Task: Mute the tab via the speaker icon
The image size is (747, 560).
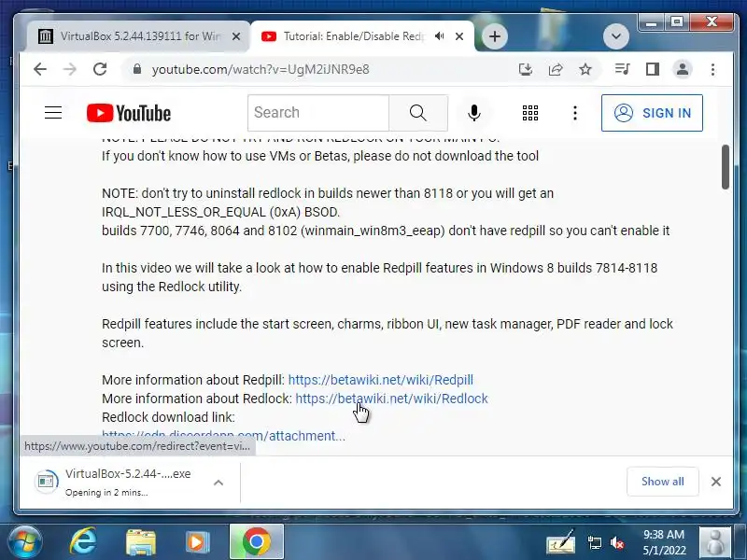Action: pyautogui.click(x=439, y=36)
